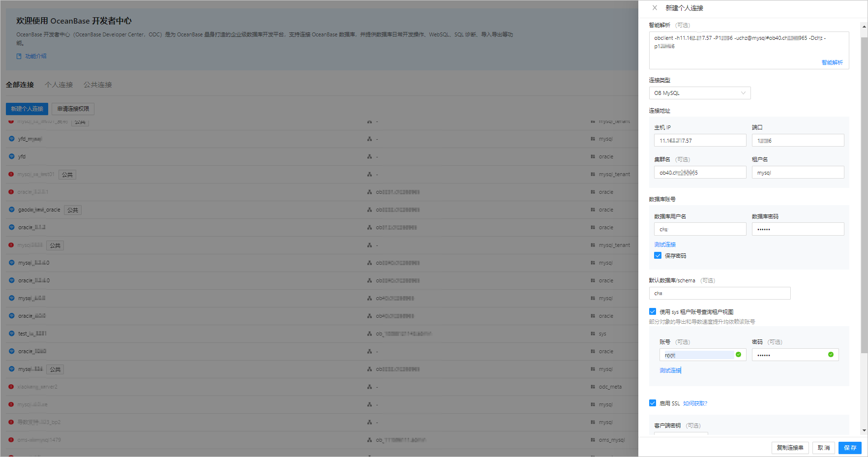This screenshot has width=868, height=457.
Task: Click the drawer scrollbar down arrow
Action: pyautogui.click(x=864, y=430)
